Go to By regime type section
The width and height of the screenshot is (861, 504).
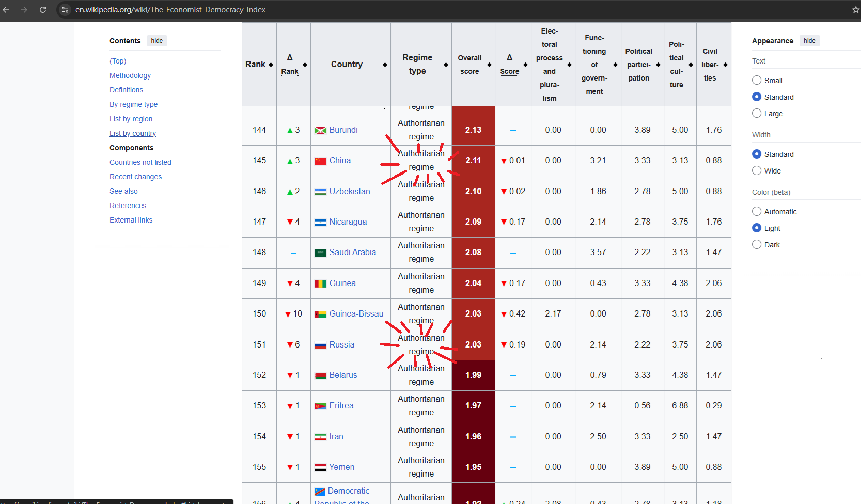pyautogui.click(x=133, y=104)
